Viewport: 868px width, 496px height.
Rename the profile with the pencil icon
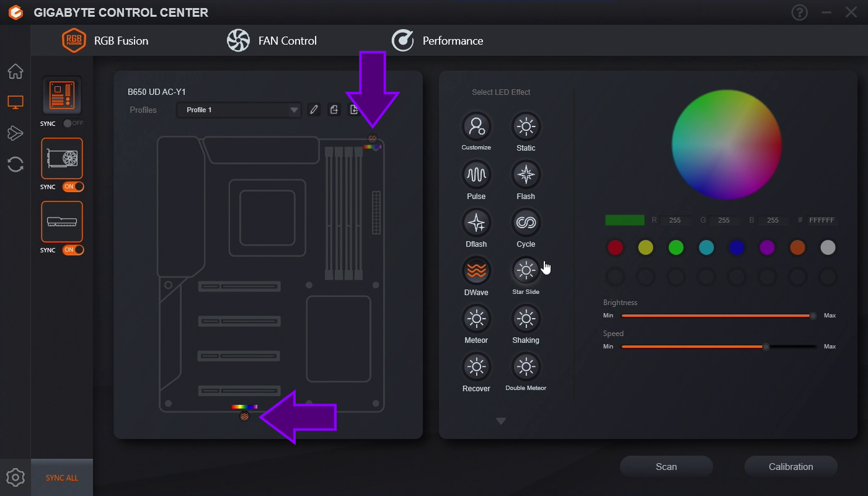tap(314, 109)
